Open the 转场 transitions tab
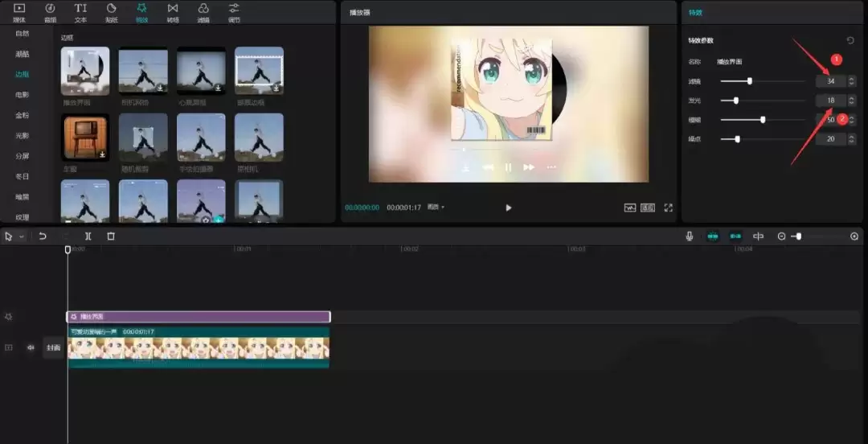 [x=173, y=13]
